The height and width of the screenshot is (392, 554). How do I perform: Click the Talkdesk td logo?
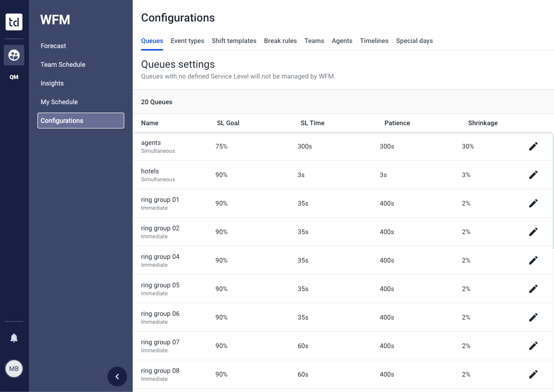pos(14,22)
